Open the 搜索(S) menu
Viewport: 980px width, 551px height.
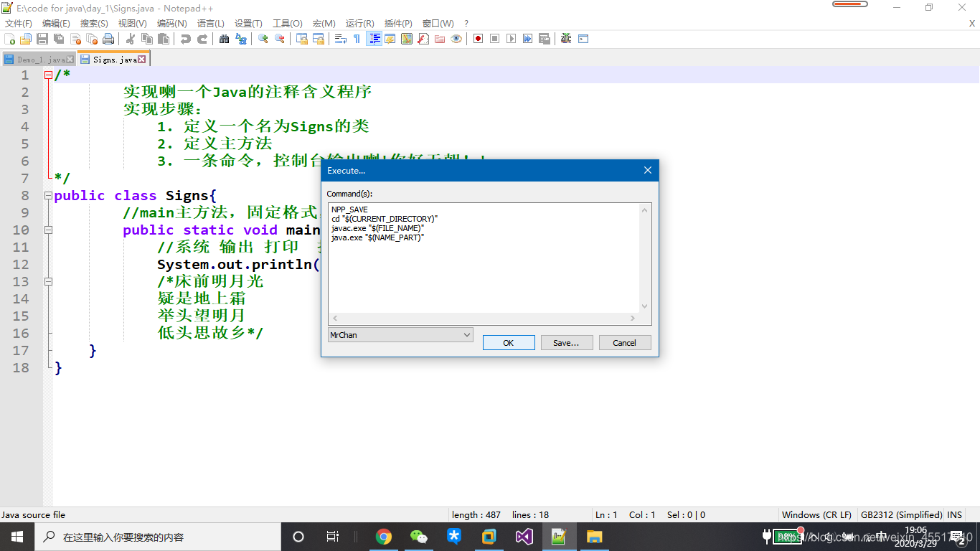[94, 24]
